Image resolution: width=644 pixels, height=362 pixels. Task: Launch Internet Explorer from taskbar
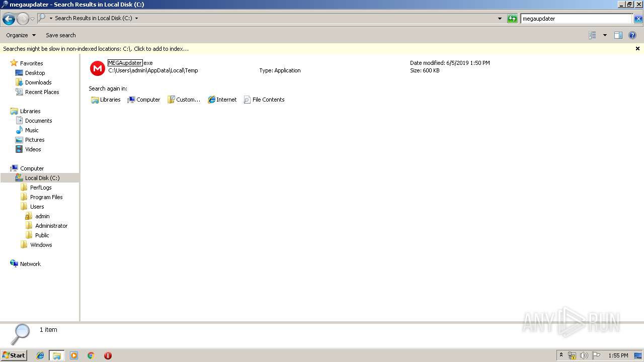(40, 355)
